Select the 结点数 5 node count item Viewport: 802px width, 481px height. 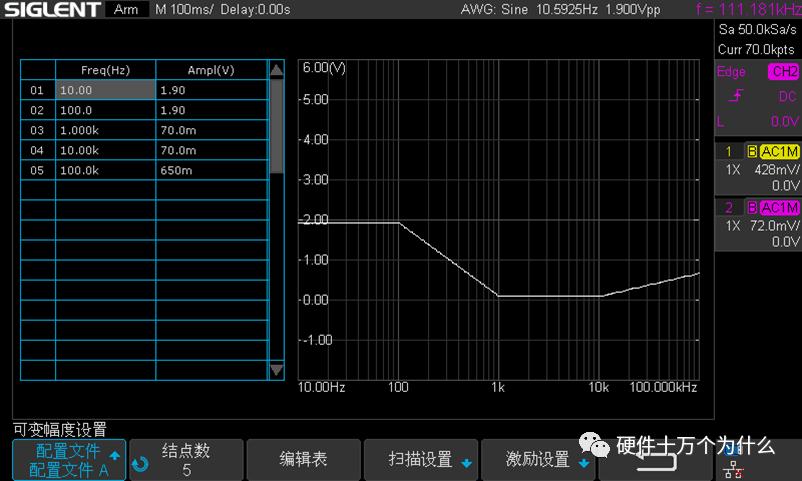pos(186,460)
